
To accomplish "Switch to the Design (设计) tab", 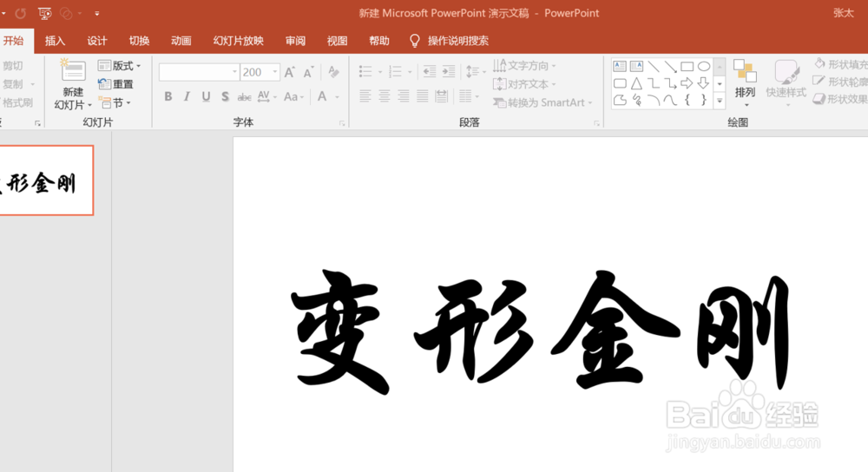I will [x=97, y=41].
